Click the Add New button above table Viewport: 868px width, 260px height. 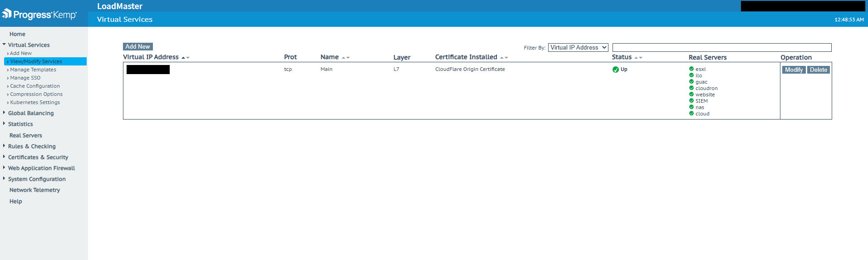point(137,46)
